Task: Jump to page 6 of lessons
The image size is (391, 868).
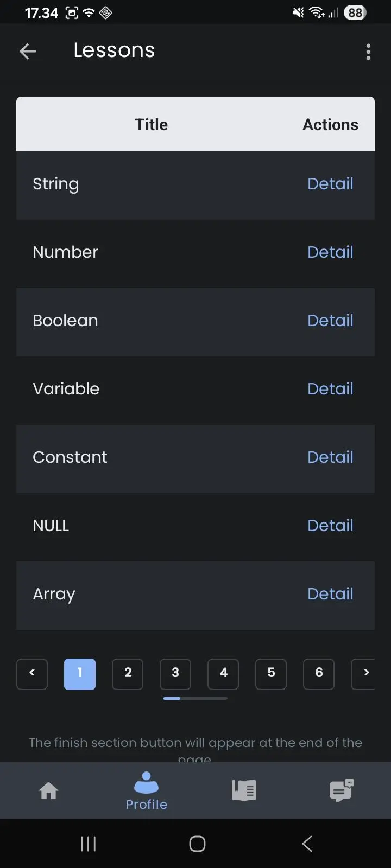Action: tap(319, 674)
